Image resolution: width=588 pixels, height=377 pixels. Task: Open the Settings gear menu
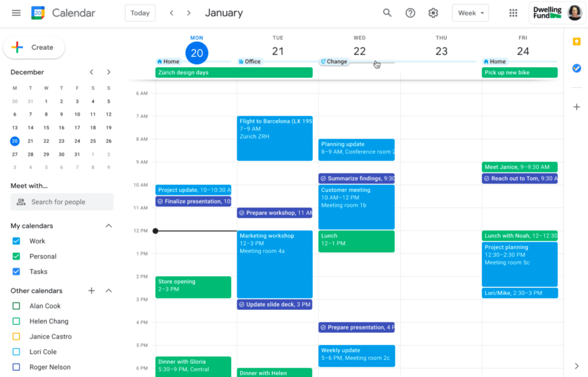433,13
